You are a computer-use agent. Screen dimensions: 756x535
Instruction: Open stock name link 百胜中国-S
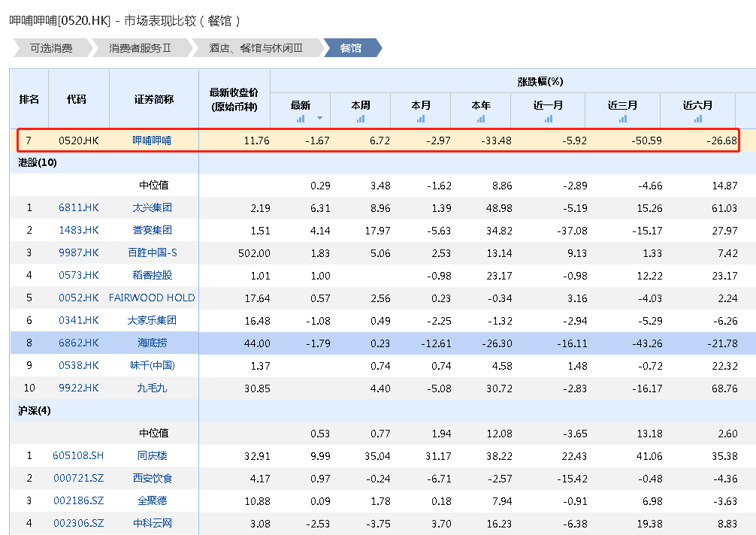click(153, 252)
